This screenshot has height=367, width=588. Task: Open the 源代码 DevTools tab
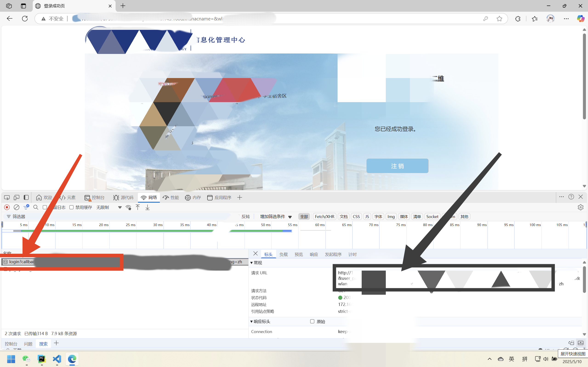pos(123,198)
